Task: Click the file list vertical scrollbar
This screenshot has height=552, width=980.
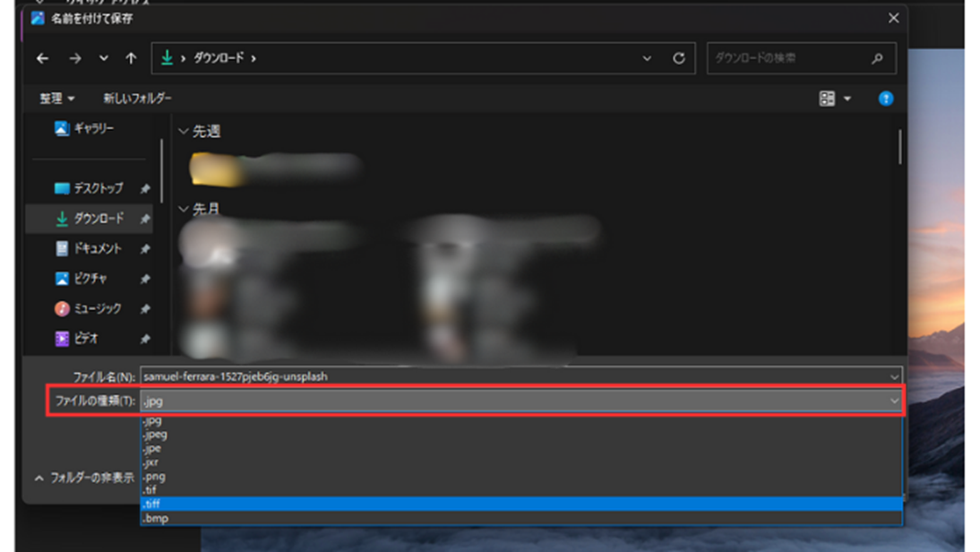Action: pyautogui.click(x=899, y=148)
